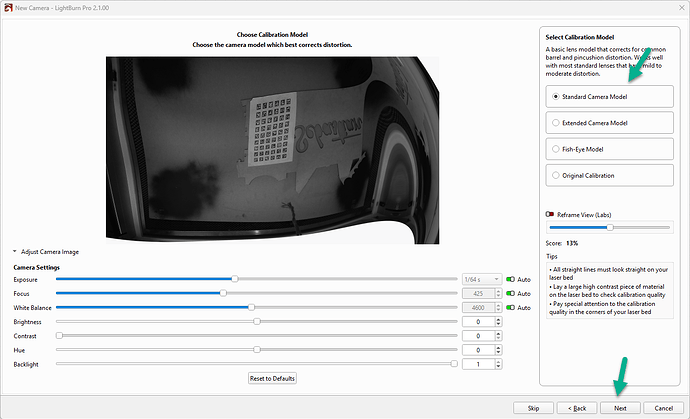Click the Contrast value field

tap(478, 336)
